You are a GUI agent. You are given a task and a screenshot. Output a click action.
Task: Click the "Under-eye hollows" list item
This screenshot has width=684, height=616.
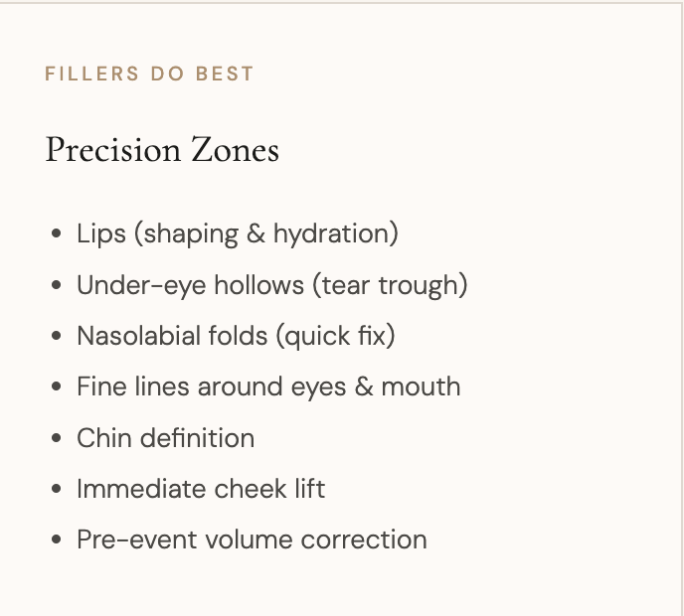[x=190, y=286]
